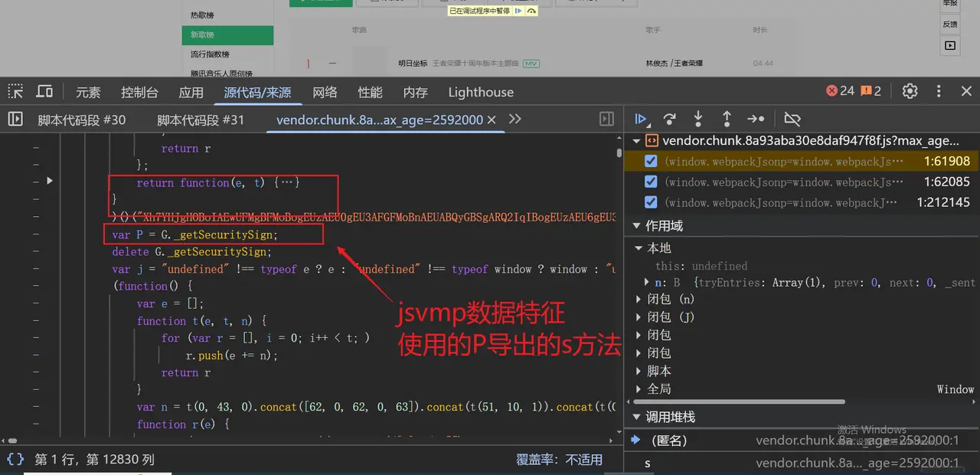Toggle the breakpoint at 1:212145

coord(651,203)
